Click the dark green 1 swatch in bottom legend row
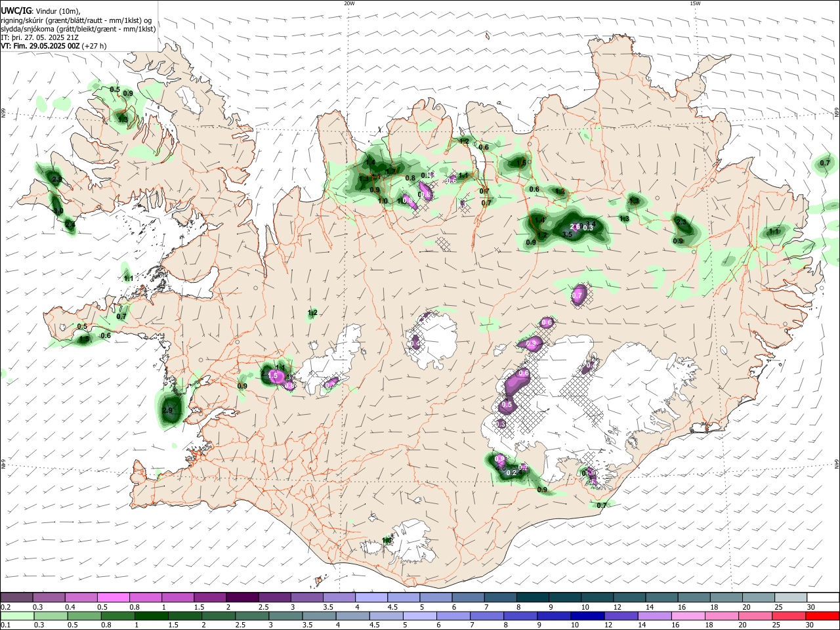840x630 pixels. 152,616
